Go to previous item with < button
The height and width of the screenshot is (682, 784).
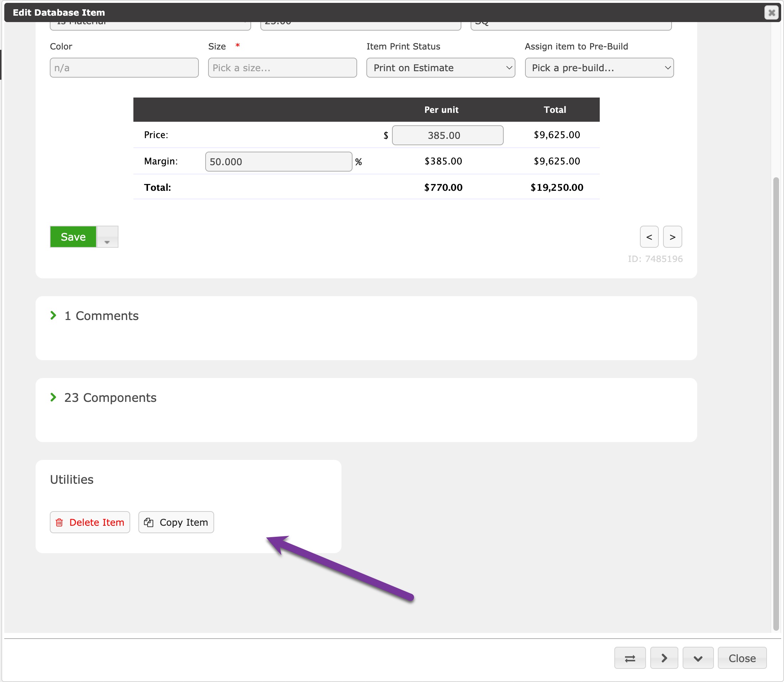point(649,237)
